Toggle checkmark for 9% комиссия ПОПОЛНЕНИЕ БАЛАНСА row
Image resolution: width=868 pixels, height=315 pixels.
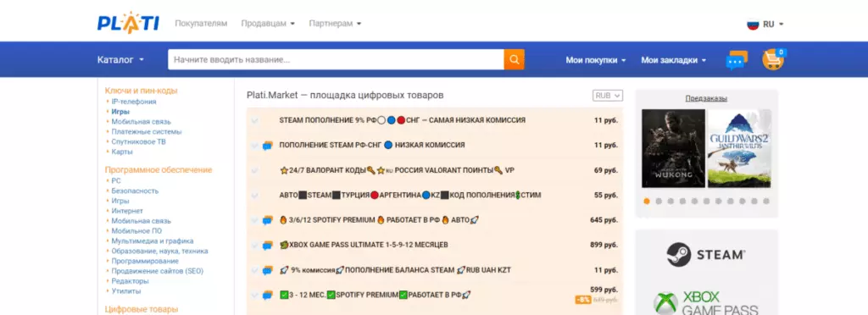coord(254,270)
